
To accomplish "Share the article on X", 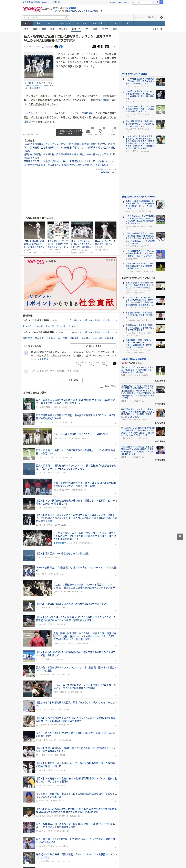I will click(x=56, y=47).
